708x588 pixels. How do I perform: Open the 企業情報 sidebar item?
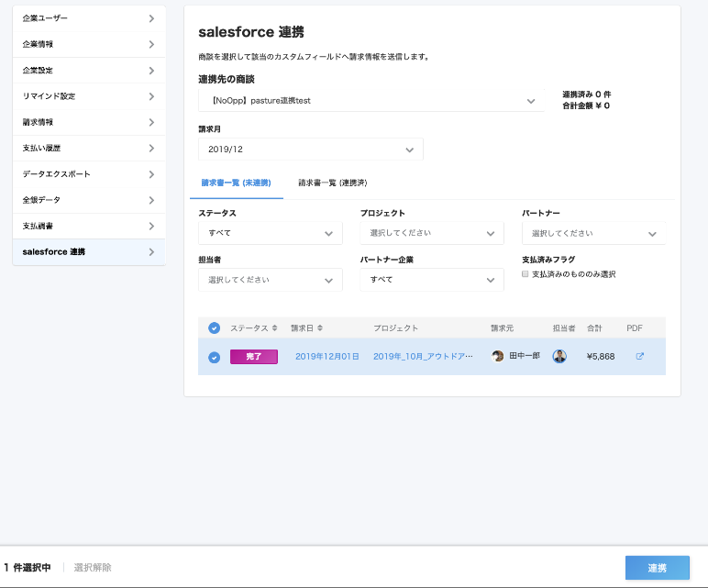[x=89, y=44]
